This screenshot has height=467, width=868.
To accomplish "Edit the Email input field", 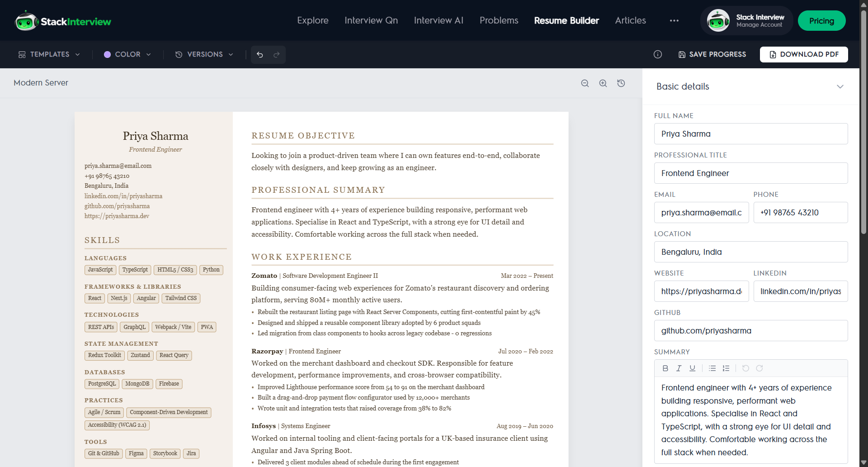I will (x=701, y=213).
